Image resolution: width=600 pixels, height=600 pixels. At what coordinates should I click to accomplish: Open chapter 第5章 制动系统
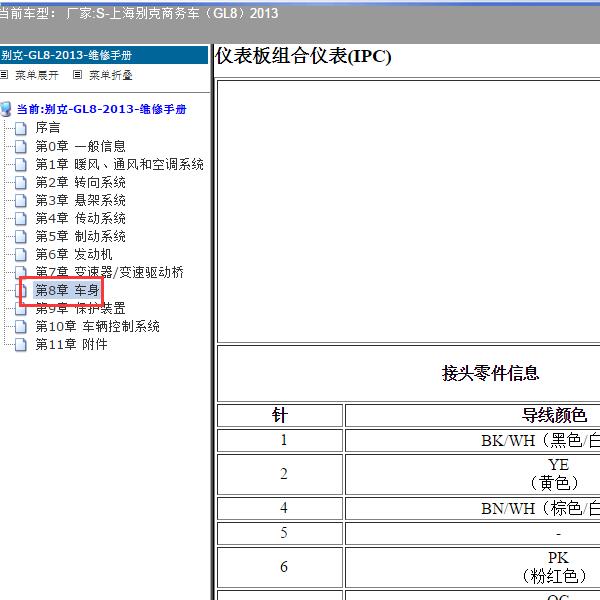click(x=80, y=236)
